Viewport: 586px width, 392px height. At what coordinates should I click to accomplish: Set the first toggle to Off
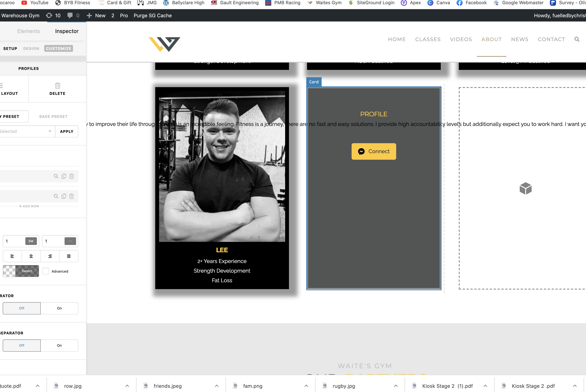[22, 308]
